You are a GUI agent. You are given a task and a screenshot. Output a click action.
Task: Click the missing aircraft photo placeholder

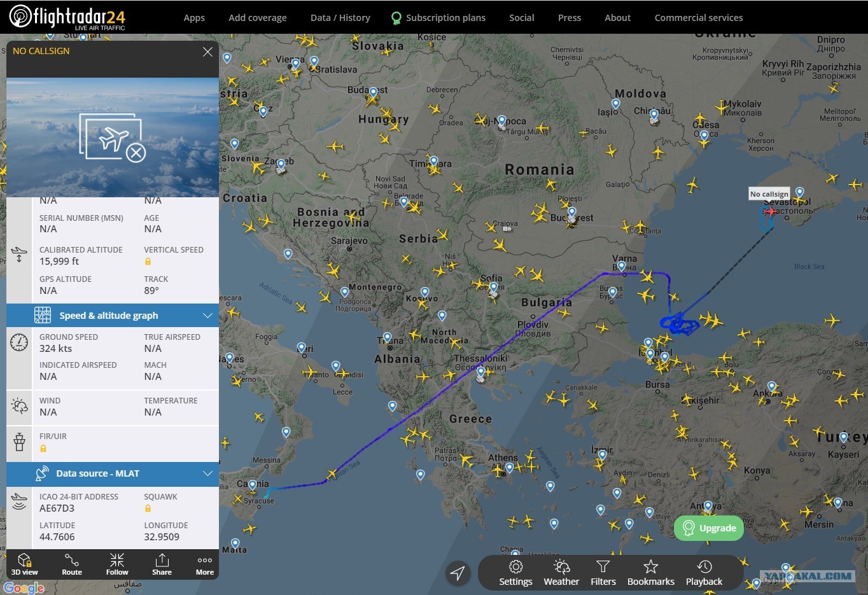[x=113, y=137]
